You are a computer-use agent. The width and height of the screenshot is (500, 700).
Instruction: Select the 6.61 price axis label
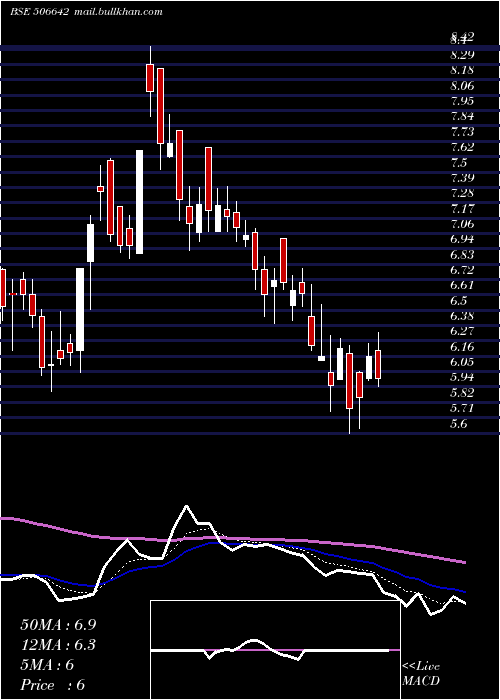click(x=462, y=286)
